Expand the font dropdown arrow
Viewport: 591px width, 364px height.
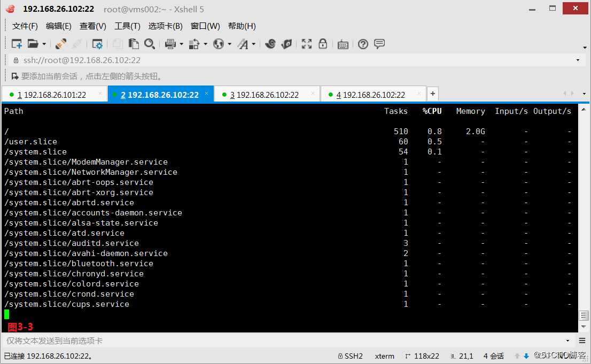[x=254, y=44]
